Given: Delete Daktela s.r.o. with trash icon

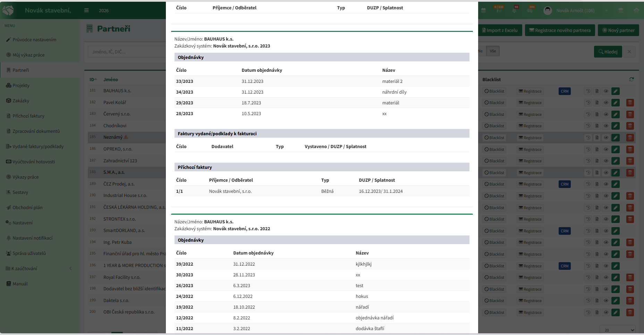Looking at the screenshot, I should 630,301.
